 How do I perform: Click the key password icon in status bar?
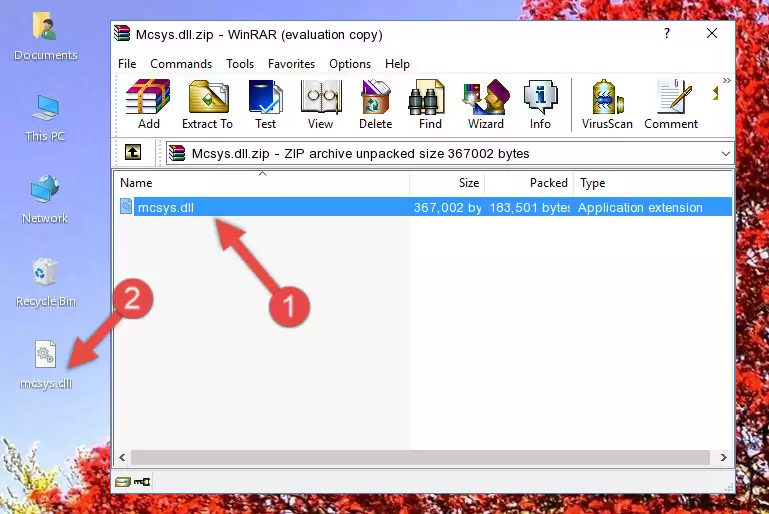pos(142,482)
